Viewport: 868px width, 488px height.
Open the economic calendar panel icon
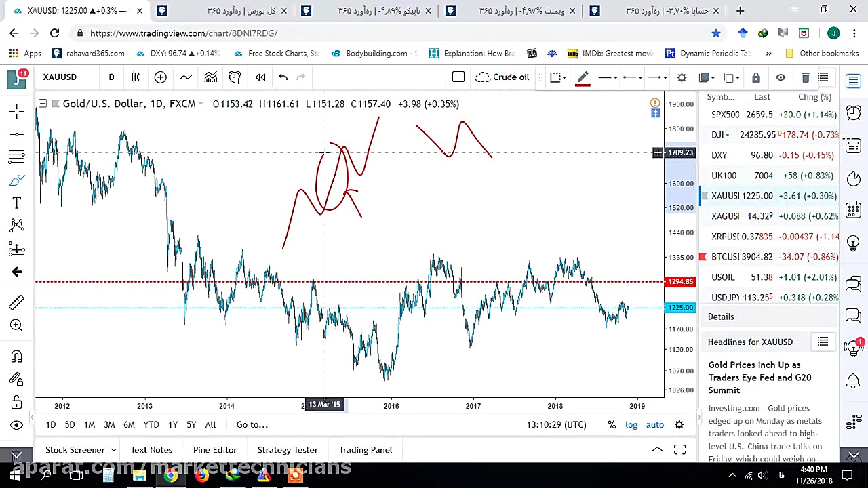(x=854, y=209)
